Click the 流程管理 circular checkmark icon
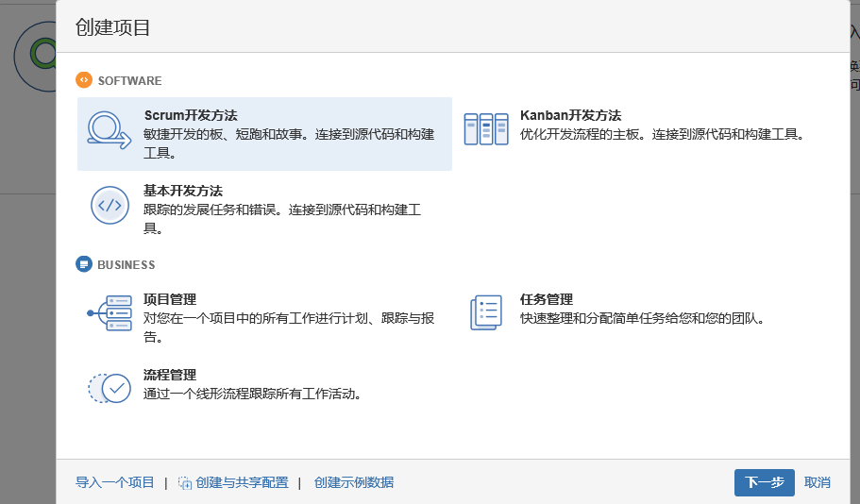 tap(110, 388)
